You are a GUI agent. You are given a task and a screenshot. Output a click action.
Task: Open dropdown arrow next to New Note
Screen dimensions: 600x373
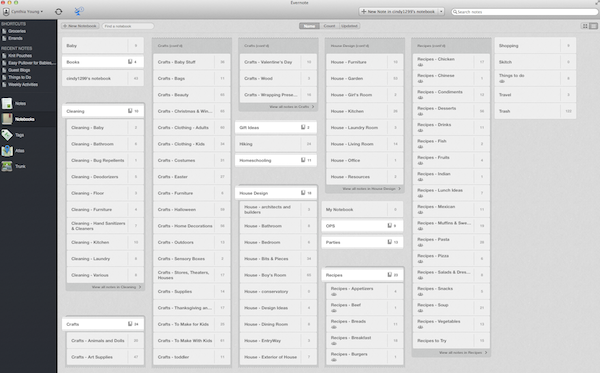tap(441, 11)
